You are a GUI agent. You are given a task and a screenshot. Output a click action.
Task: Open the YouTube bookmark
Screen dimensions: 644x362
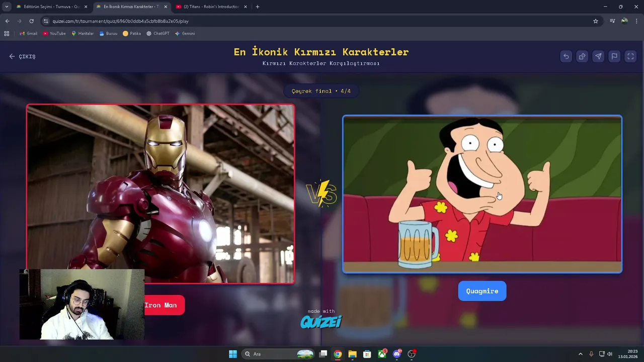(x=54, y=34)
